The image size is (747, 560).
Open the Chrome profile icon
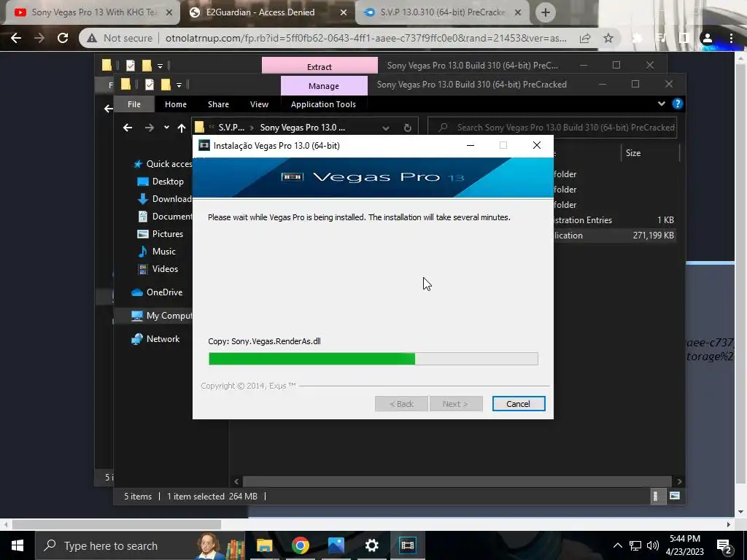[x=708, y=38]
